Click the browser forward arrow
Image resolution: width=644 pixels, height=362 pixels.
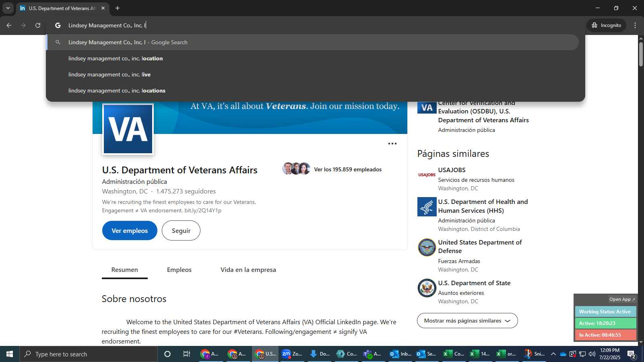[23, 25]
